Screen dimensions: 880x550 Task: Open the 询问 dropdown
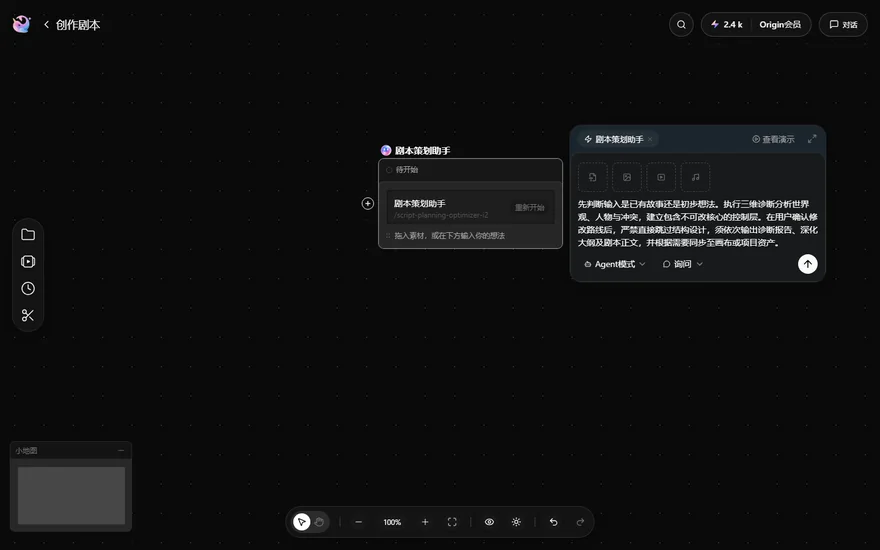tap(682, 264)
